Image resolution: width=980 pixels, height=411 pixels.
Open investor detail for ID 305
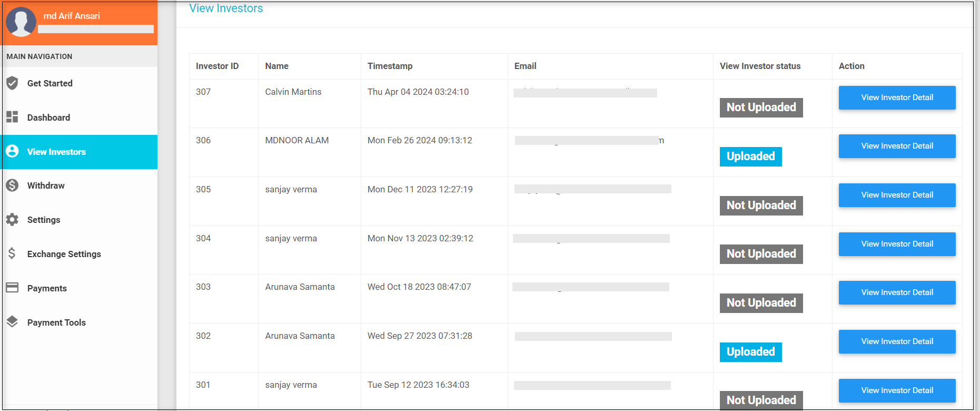click(x=897, y=195)
